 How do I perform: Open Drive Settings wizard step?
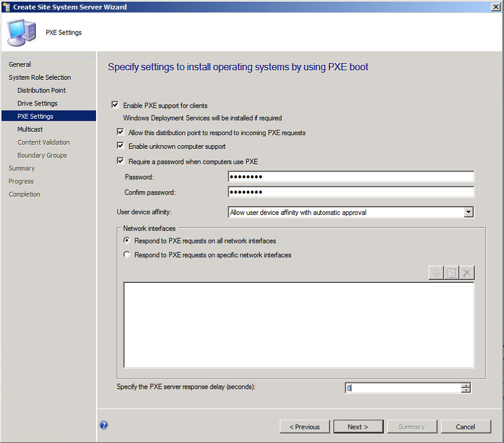(x=38, y=104)
